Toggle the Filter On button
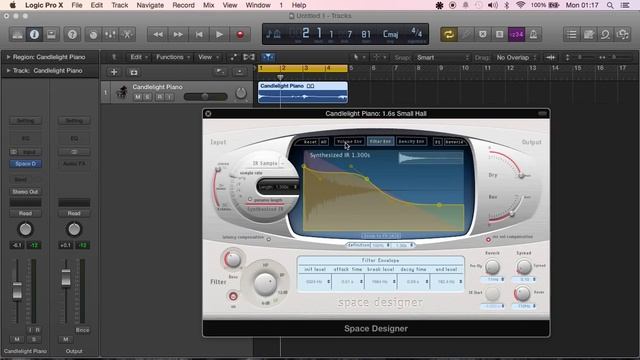 [233, 296]
